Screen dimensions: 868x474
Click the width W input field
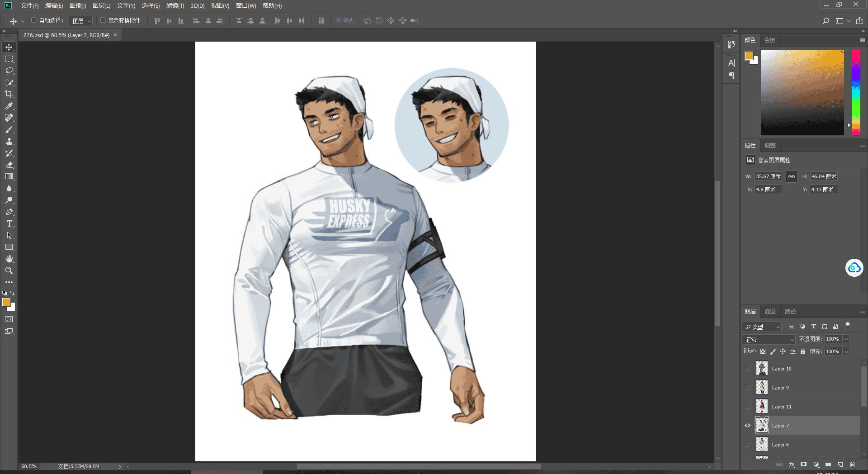click(768, 176)
